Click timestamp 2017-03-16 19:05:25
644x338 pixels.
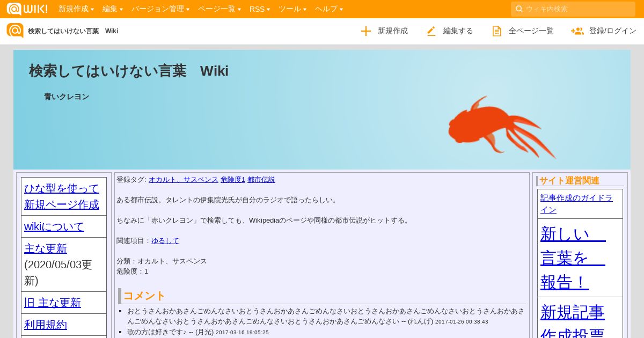click(x=242, y=333)
